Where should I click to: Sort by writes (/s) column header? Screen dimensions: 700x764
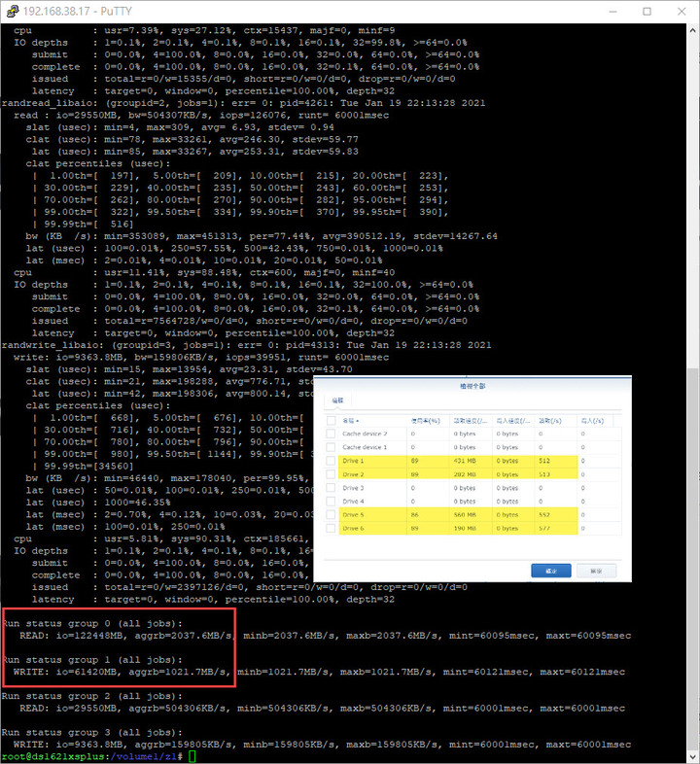coord(595,421)
